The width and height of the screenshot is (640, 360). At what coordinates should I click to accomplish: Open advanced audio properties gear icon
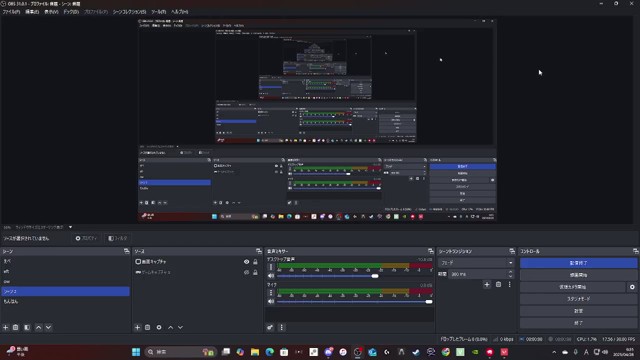[x=270, y=327]
